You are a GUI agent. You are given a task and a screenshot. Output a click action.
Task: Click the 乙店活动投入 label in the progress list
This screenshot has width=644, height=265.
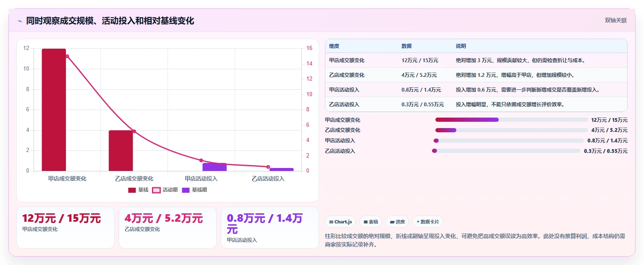340,151
